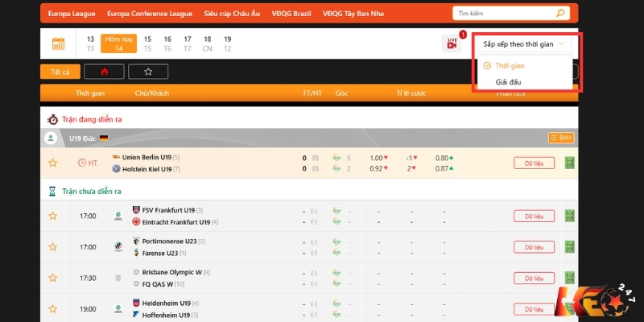Click Dữ liệu for Portimonense U23 match

point(534,247)
